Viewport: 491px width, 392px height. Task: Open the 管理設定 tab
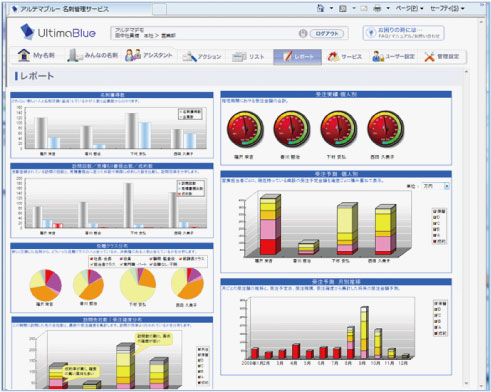[442, 57]
